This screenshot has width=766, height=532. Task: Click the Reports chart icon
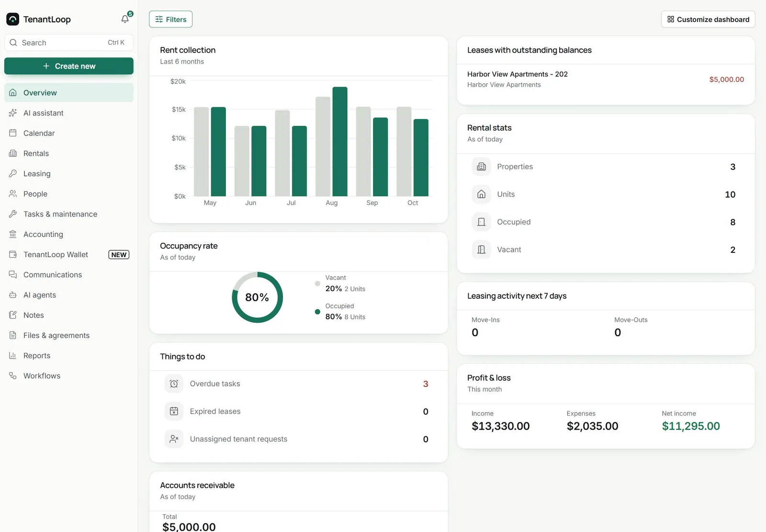(x=13, y=355)
